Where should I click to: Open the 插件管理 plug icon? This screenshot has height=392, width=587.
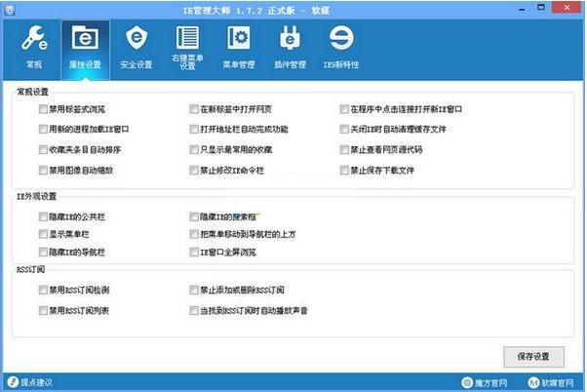pyautogui.click(x=290, y=38)
